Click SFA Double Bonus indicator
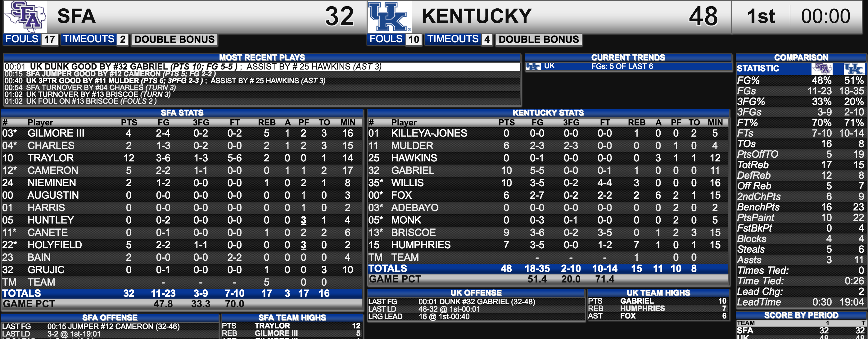 point(174,39)
